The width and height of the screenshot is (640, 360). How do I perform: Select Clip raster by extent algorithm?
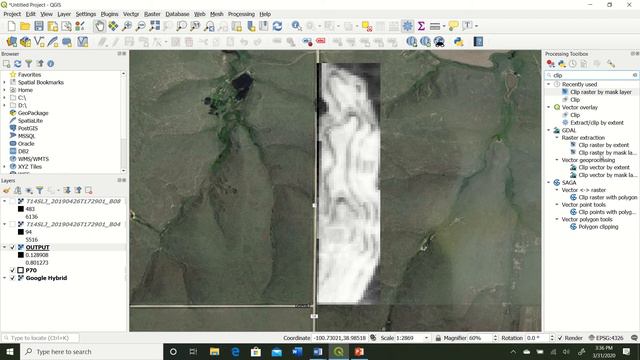click(x=603, y=145)
